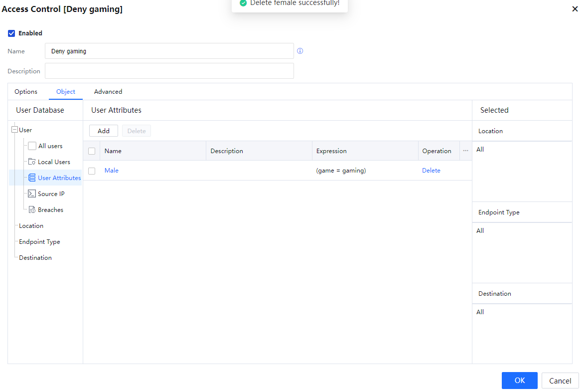Open the column options ellipsis icon
Screen dimensions: 588x391
coord(465,151)
